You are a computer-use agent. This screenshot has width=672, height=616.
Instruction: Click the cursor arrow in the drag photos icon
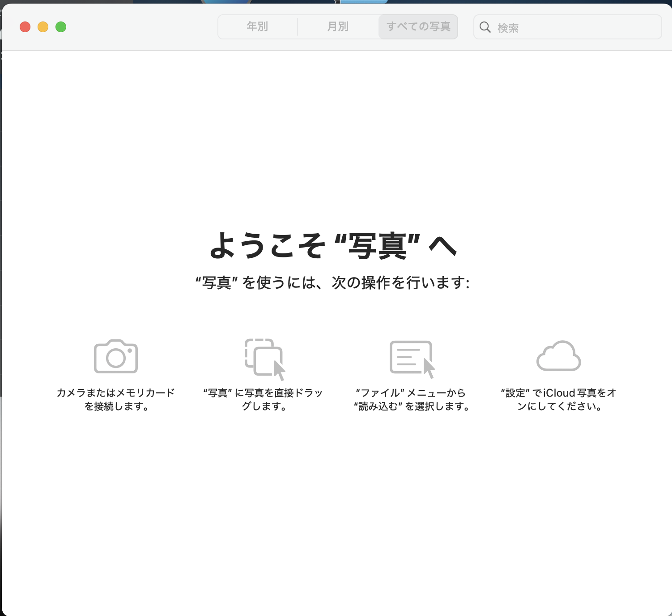click(278, 370)
